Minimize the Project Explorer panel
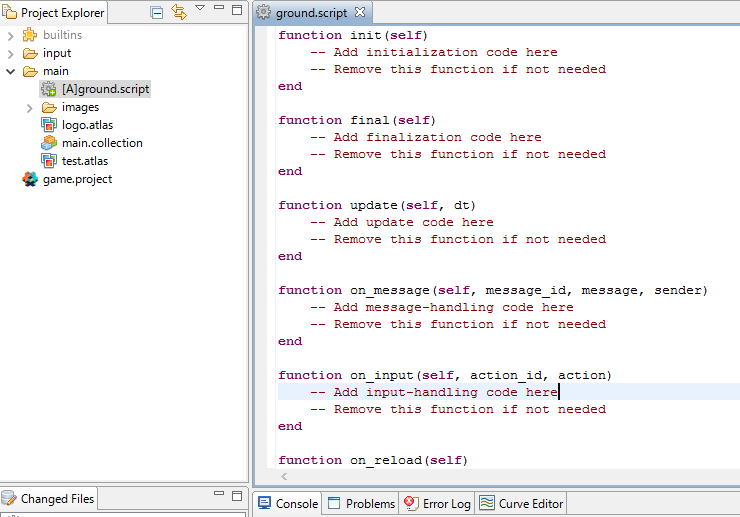The image size is (740, 517). click(x=219, y=7)
